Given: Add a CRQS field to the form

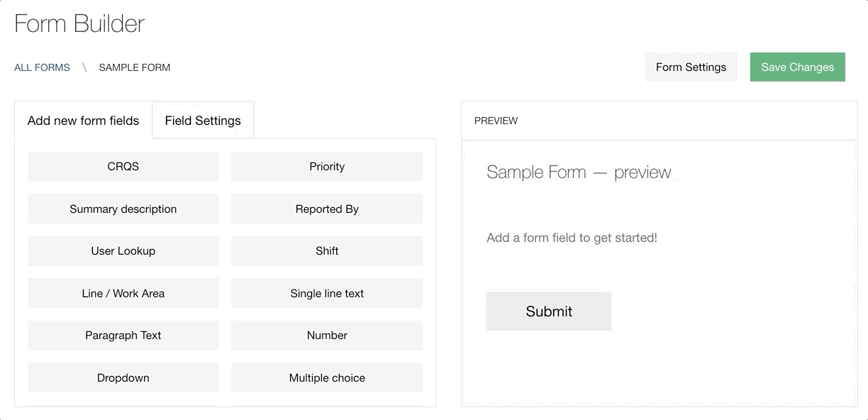Looking at the screenshot, I should [123, 167].
